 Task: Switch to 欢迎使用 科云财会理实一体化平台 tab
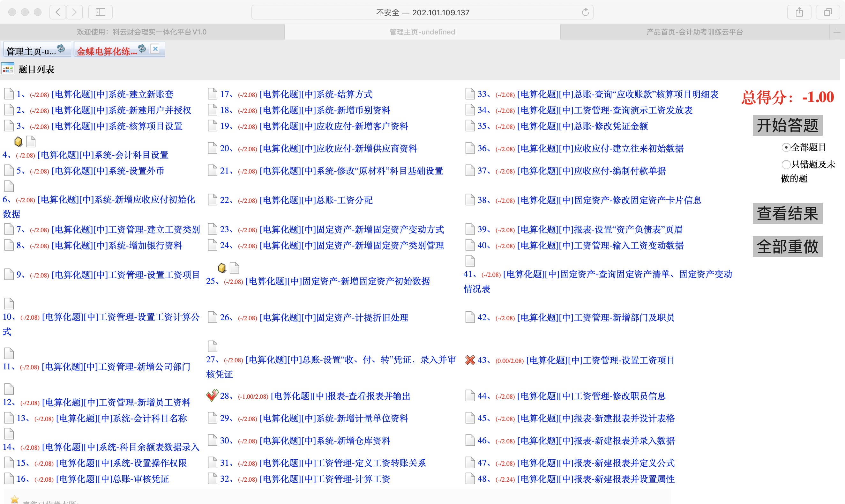tap(142, 32)
